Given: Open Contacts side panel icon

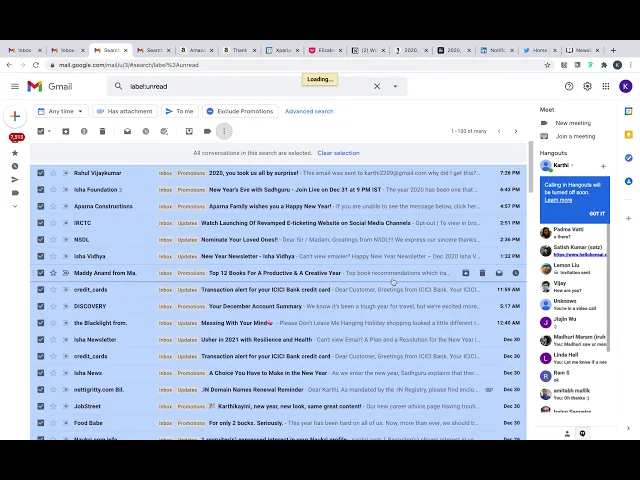Looking at the screenshot, I should 629,181.
